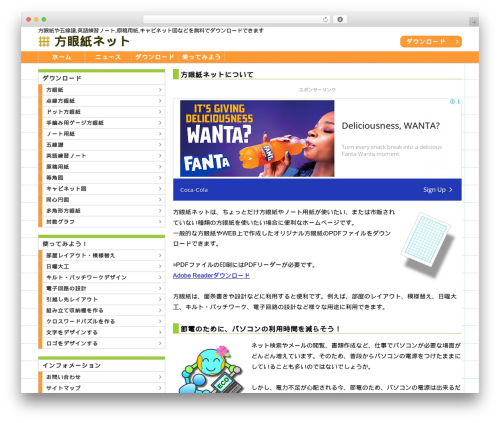Open 五線譜 in the sidebar
The image size is (500, 423).
coord(102,145)
